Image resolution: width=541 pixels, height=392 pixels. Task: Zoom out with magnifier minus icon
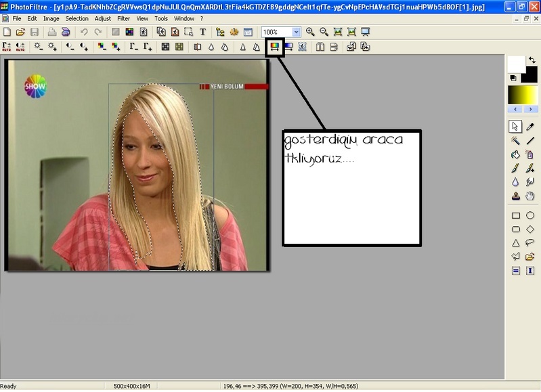[324, 32]
